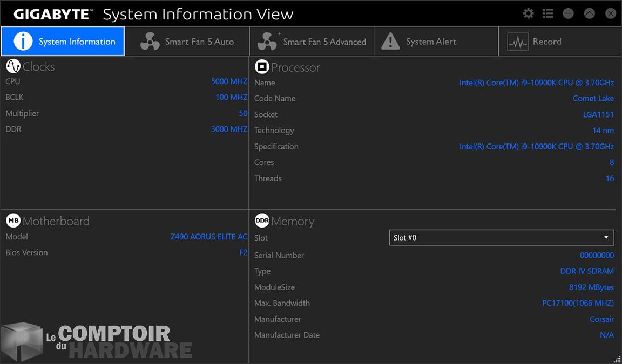Click the processor Name value i9-10900K
The height and width of the screenshot is (364, 622).
tap(537, 83)
